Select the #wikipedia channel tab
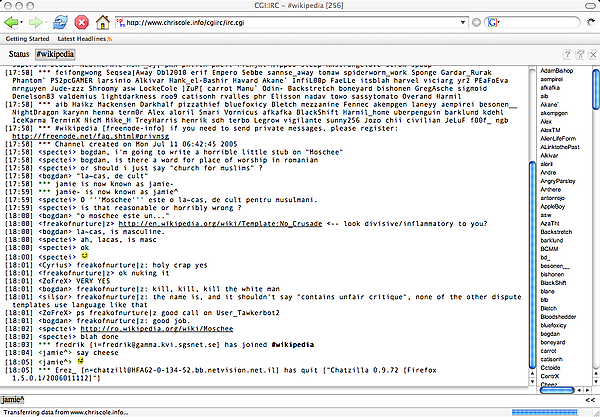The height and width of the screenshot is (417, 600). 55,54
